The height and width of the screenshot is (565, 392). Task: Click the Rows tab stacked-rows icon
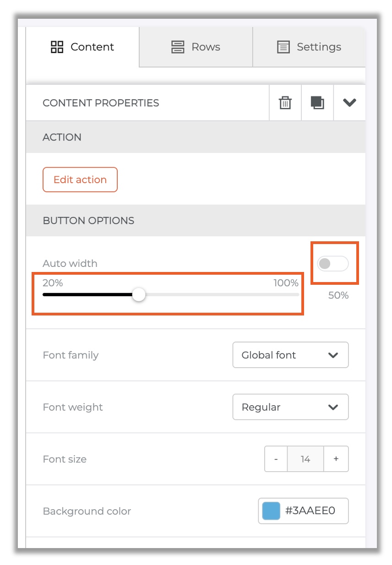click(x=178, y=47)
